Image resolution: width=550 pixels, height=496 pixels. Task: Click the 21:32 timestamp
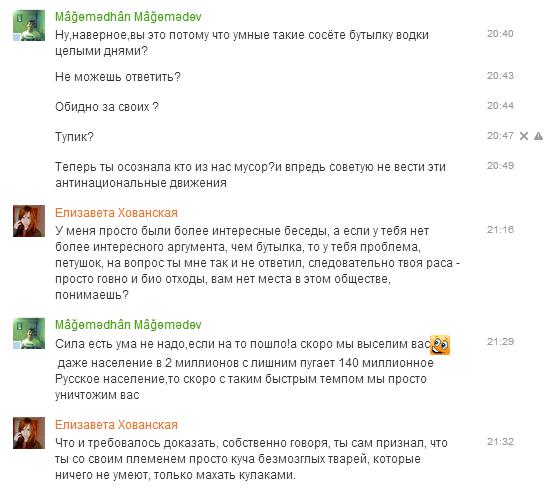500,442
